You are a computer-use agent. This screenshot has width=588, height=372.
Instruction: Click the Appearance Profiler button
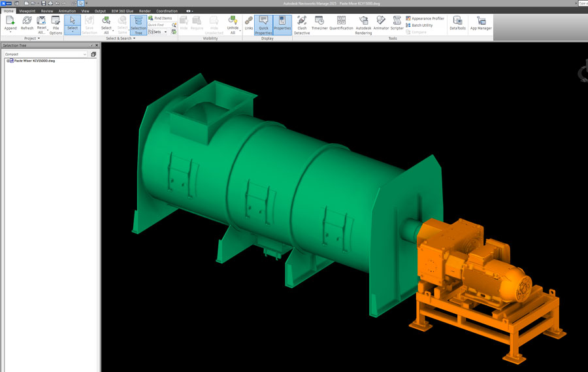[x=425, y=18]
